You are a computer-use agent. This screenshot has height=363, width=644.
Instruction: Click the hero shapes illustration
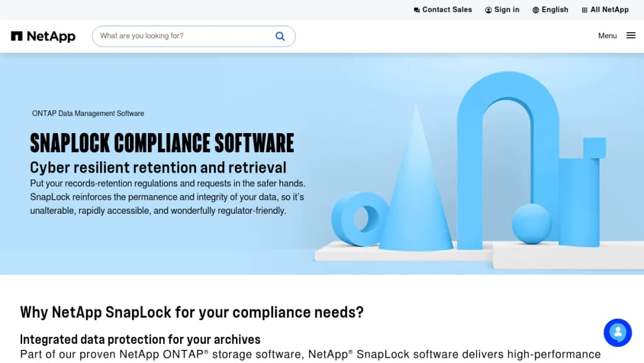pyautogui.click(x=478, y=171)
